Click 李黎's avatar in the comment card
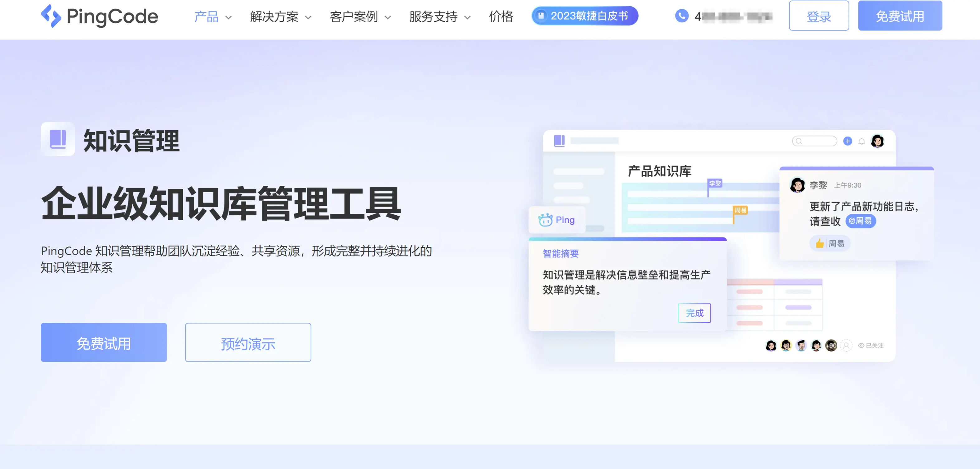The width and height of the screenshot is (980, 469). (797, 185)
